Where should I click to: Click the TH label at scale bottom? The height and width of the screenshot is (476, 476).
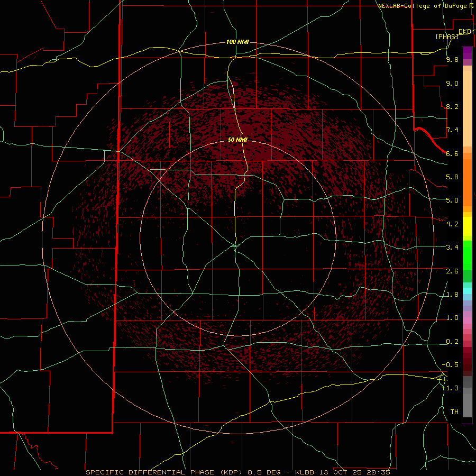(x=454, y=412)
